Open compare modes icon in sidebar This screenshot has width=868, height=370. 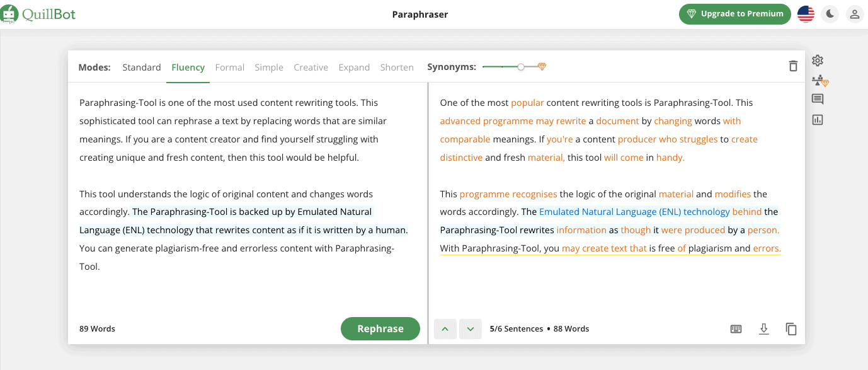819,81
